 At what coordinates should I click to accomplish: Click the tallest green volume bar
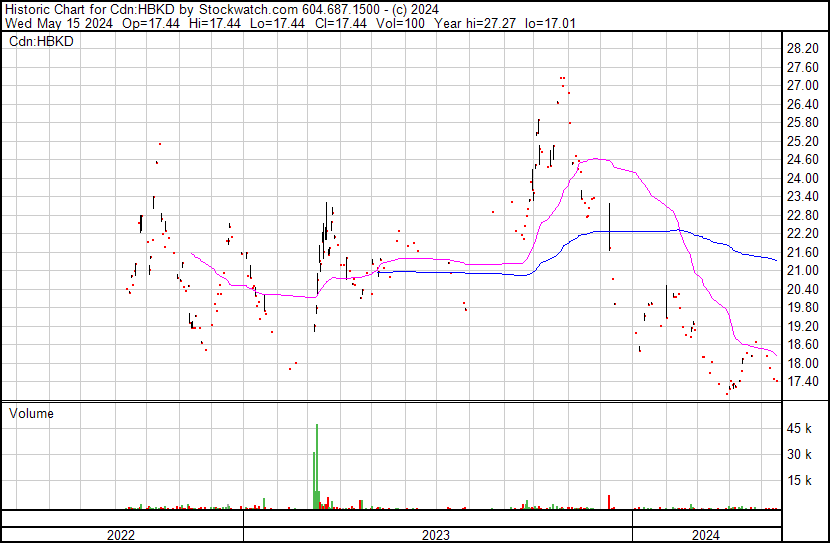click(x=317, y=466)
